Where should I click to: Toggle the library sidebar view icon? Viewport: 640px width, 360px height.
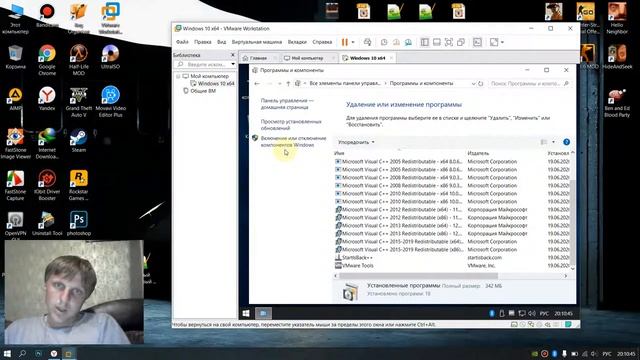[x=424, y=42]
